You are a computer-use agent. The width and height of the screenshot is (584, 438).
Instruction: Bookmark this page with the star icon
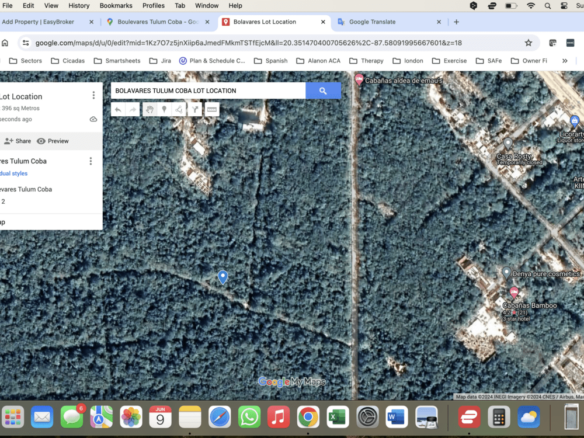tap(528, 43)
